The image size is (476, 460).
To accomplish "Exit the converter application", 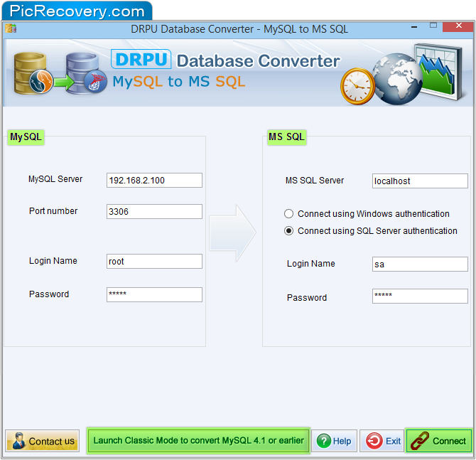I will 382,441.
